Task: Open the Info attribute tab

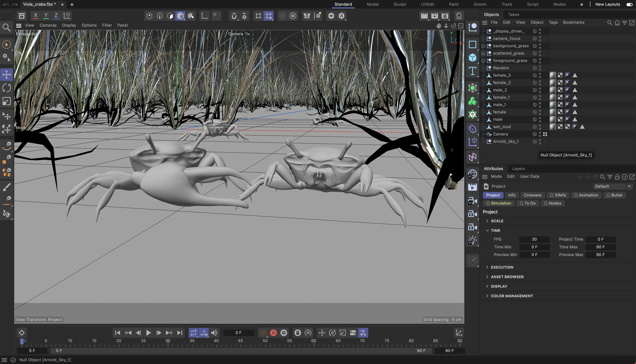Action: [x=512, y=195]
